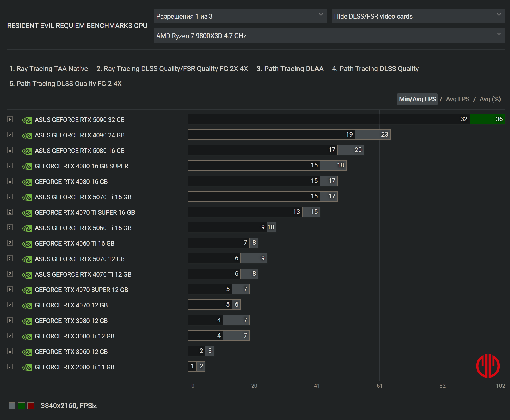Click the red circular site logo watermark
Screen dimensions: 510x420
coord(488,366)
